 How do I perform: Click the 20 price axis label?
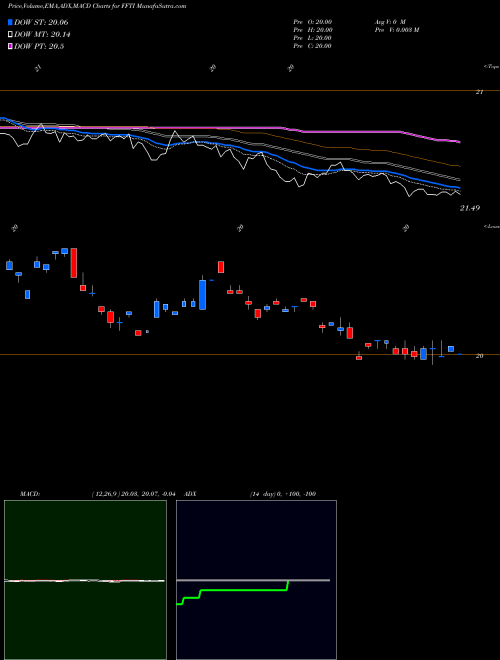[x=479, y=356]
